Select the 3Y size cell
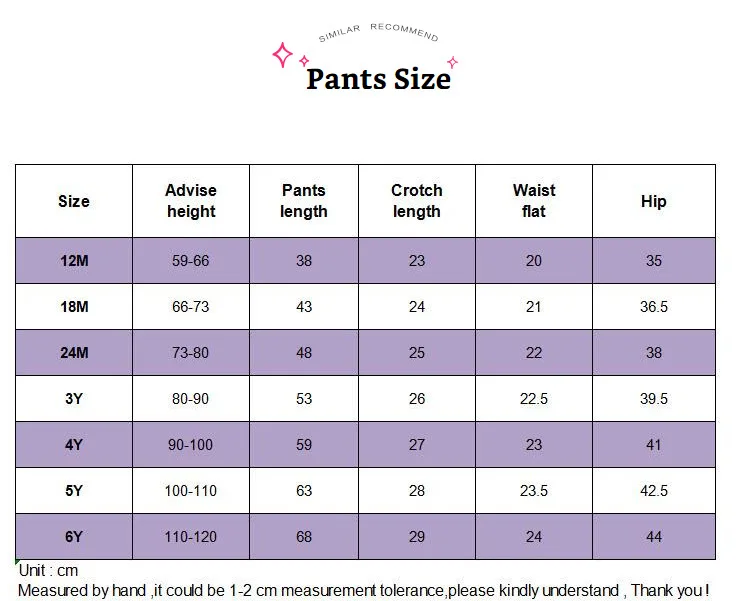Image resolution: width=750 pixels, height=601 pixels. 74,399
